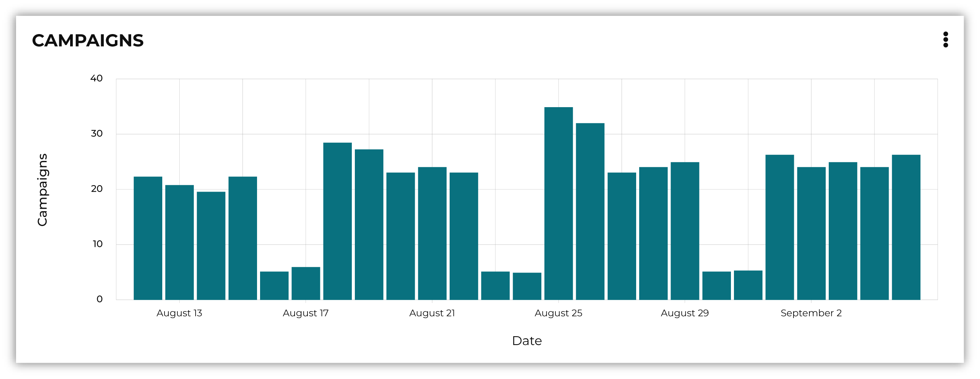This screenshot has height=379, width=980.
Task: Open the three-dot options menu for Campaigns
Action: (x=946, y=39)
